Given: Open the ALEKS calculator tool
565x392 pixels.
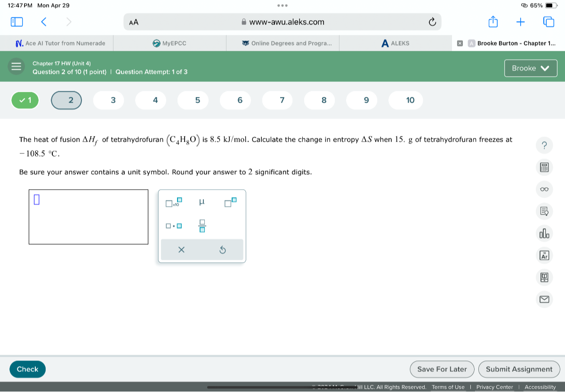Looking at the screenshot, I should [x=544, y=168].
